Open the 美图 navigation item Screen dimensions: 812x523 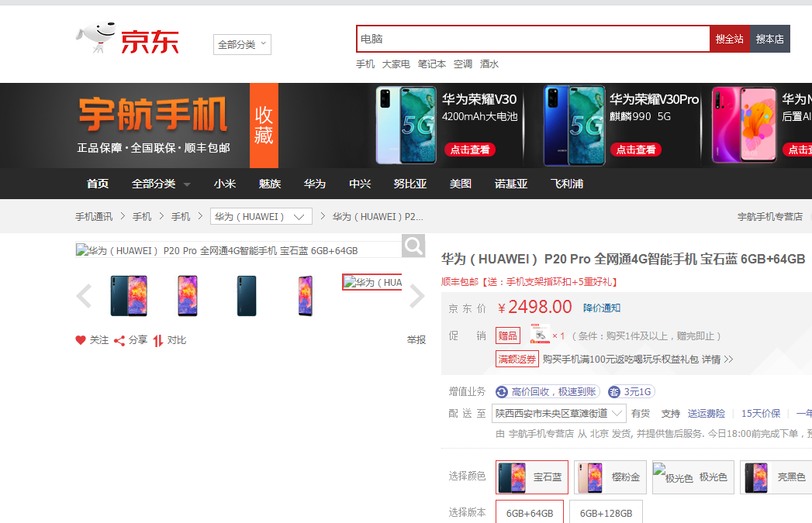pos(461,184)
